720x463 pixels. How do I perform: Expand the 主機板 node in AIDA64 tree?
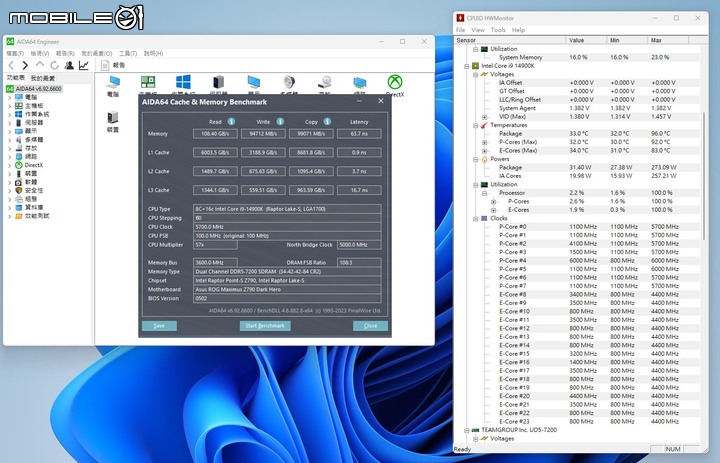click(x=10, y=106)
